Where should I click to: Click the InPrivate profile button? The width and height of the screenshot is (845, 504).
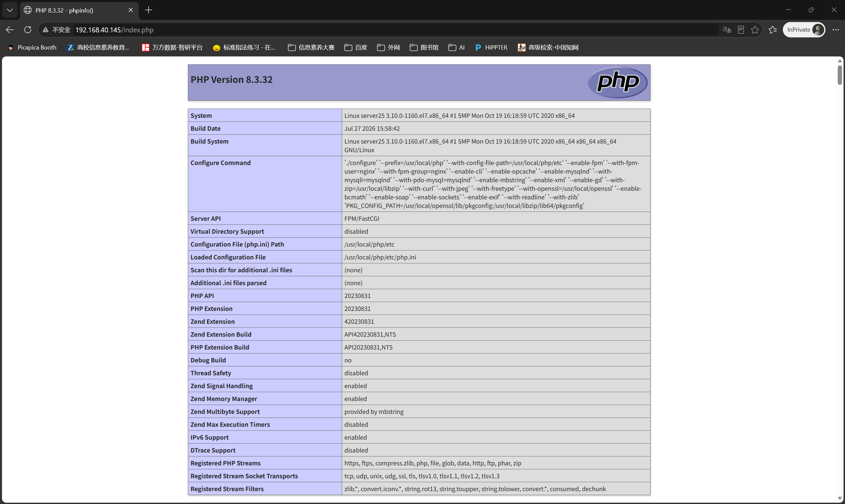803,30
